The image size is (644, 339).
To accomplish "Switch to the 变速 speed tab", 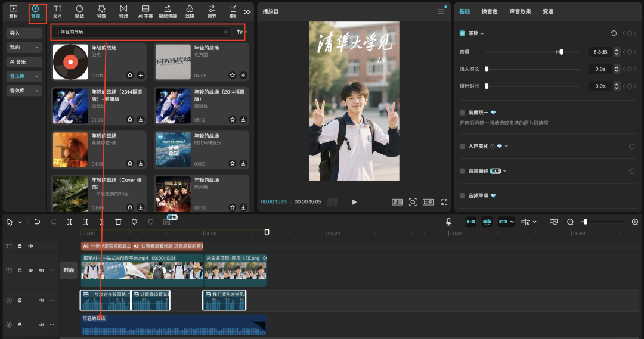I will tap(548, 11).
